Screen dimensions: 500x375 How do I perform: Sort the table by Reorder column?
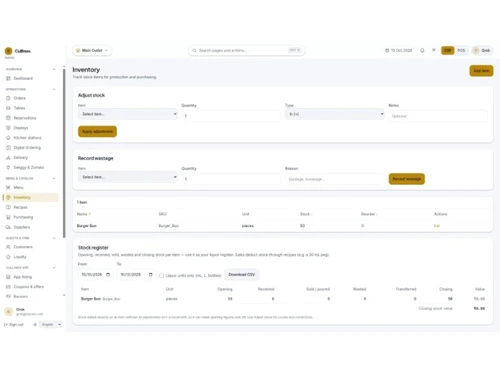(369, 214)
